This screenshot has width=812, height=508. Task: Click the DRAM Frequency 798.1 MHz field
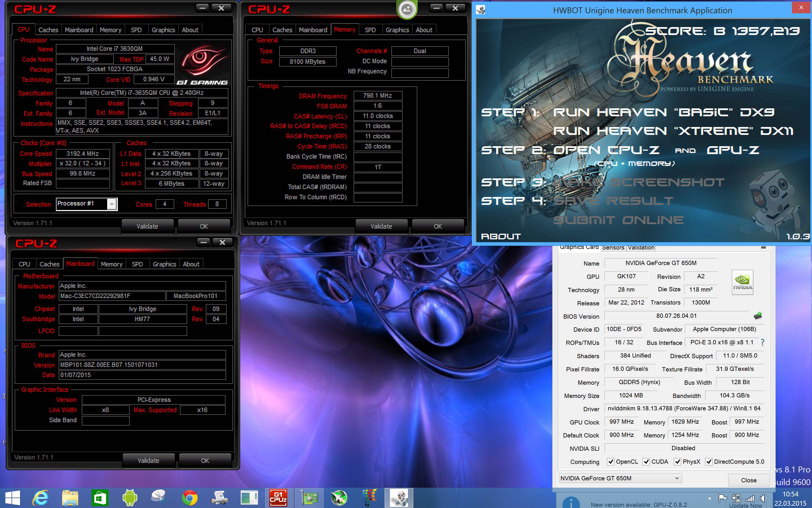[x=378, y=95]
